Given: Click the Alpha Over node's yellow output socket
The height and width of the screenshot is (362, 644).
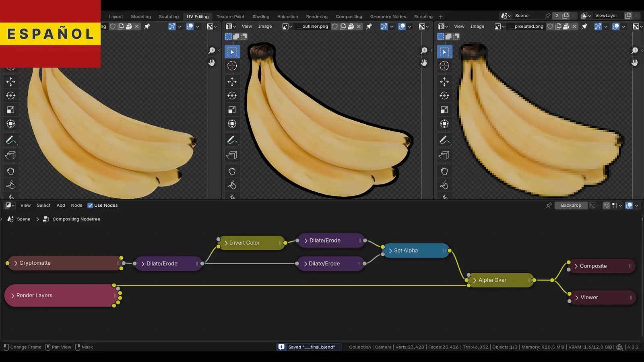Looking at the screenshot, I should click(534, 280).
